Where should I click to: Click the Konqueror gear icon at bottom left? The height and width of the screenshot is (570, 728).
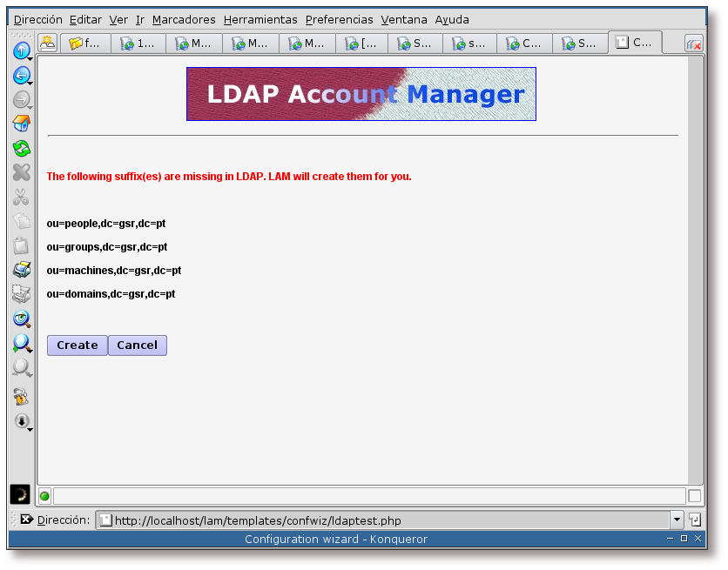[x=19, y=494]
